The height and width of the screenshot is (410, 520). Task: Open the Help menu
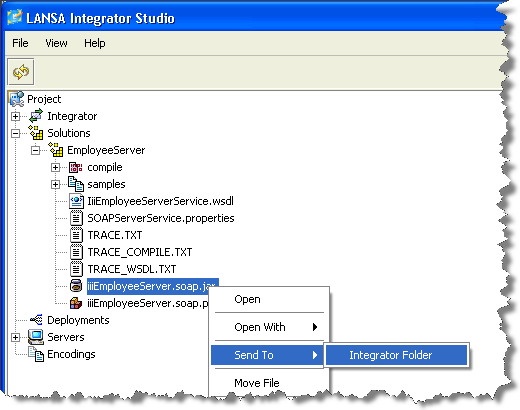click(x=95, y=43)
